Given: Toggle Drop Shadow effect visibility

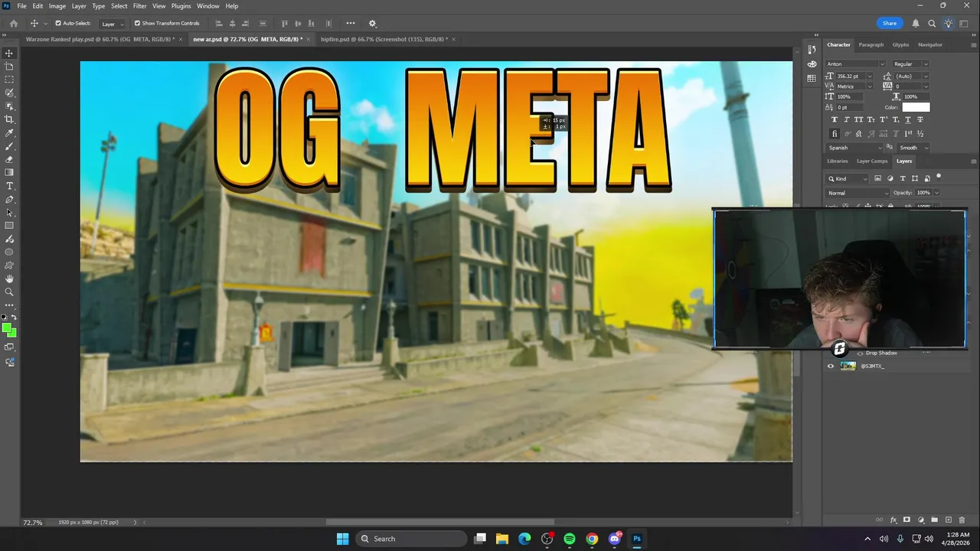Looking at the screenshot, I should [860, 354].
